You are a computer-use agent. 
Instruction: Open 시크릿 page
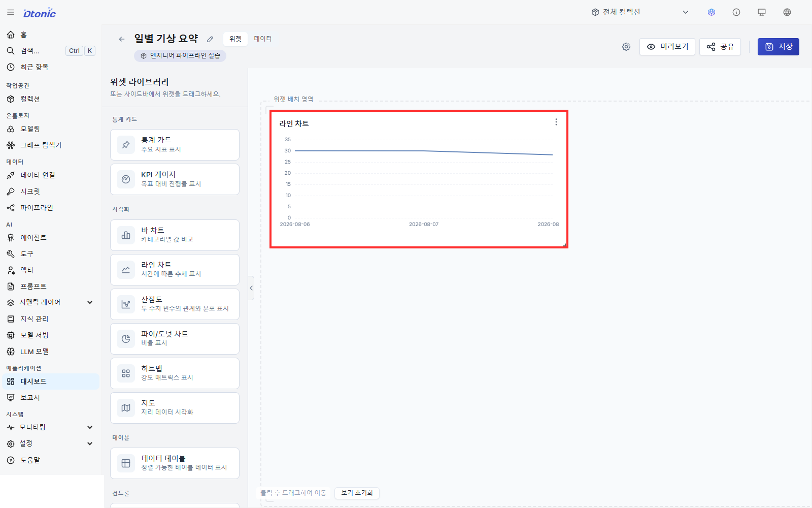pyautogui.click(x=51, y=192)
